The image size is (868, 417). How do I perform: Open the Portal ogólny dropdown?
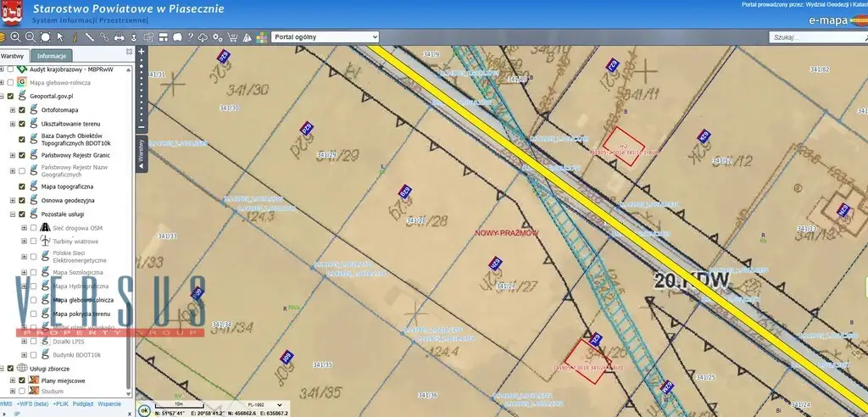[x=325, y=37]
